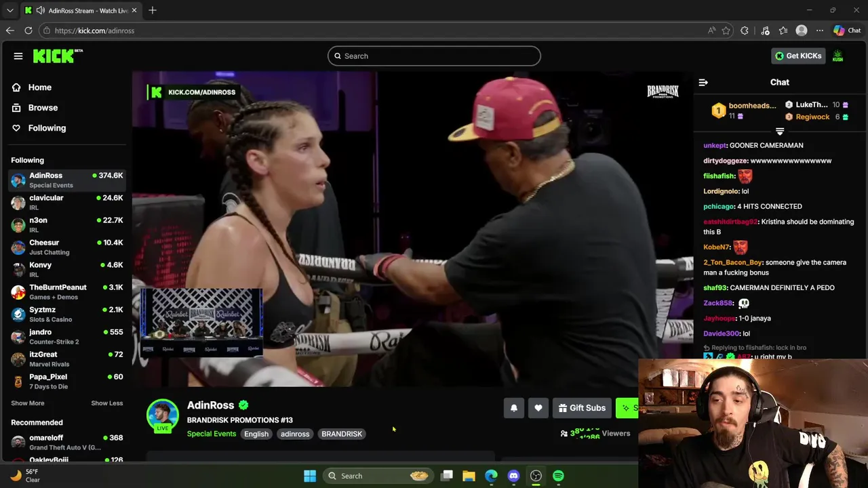The width and height of the screenshot is (868, 488).
Task: Click username shaf93 in chat
Action: pyautogui.click(x=715, y=288)
